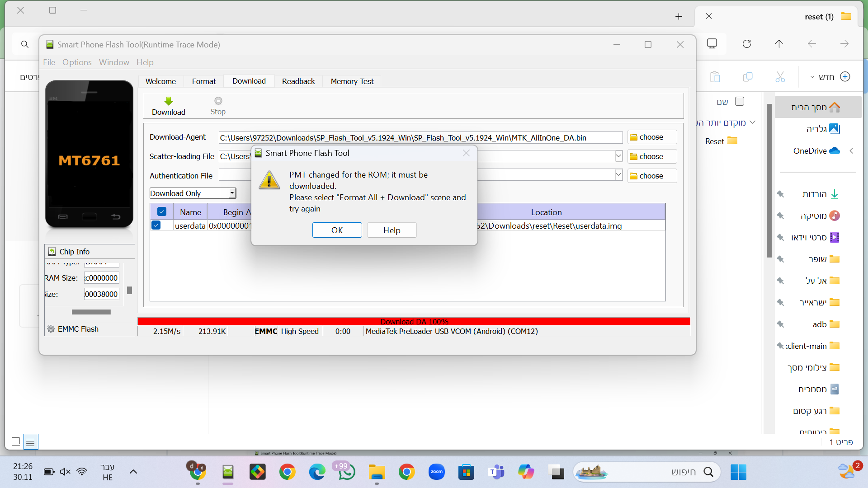Viewport: 868px width, 488px height.
Task: Collapse the earlier group chevron in Explorer
Action: coord(752,122)
